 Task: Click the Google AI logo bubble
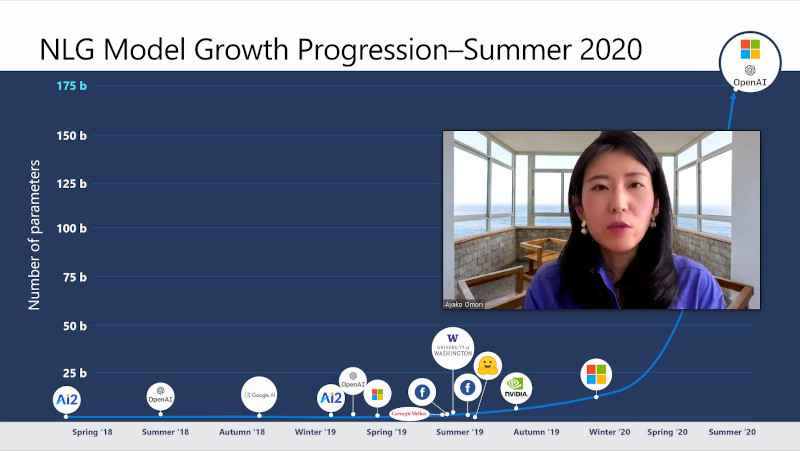(x=259, y=394)
